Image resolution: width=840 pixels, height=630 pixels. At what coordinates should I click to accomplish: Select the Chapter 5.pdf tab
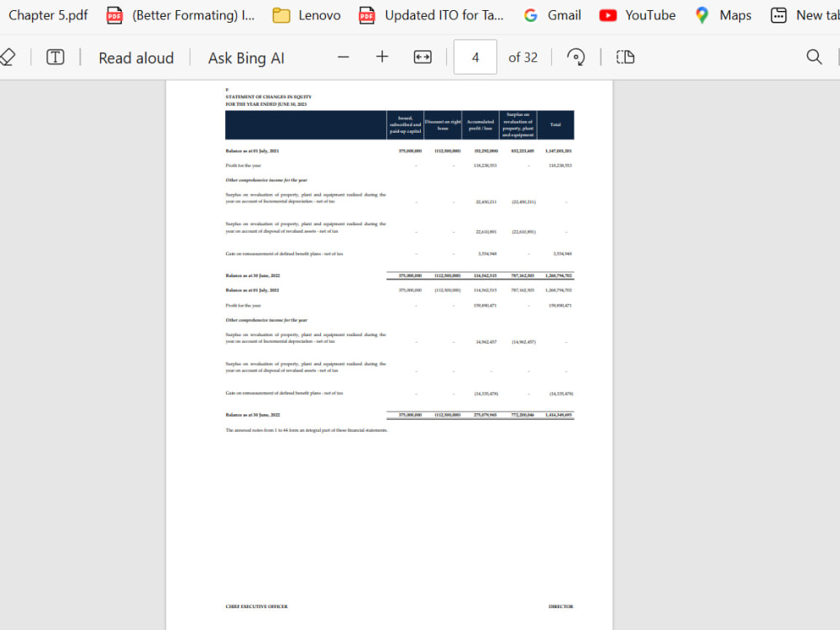click(48, 14)
